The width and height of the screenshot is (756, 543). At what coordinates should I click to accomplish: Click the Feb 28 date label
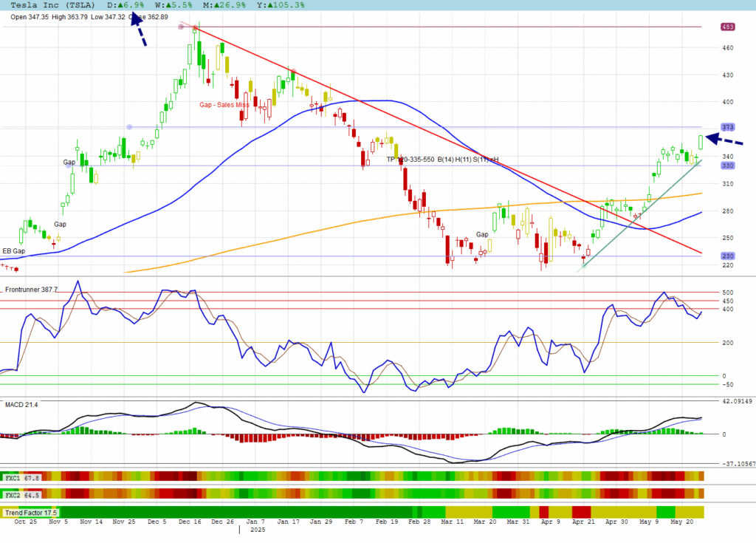(x=420, y=522)
